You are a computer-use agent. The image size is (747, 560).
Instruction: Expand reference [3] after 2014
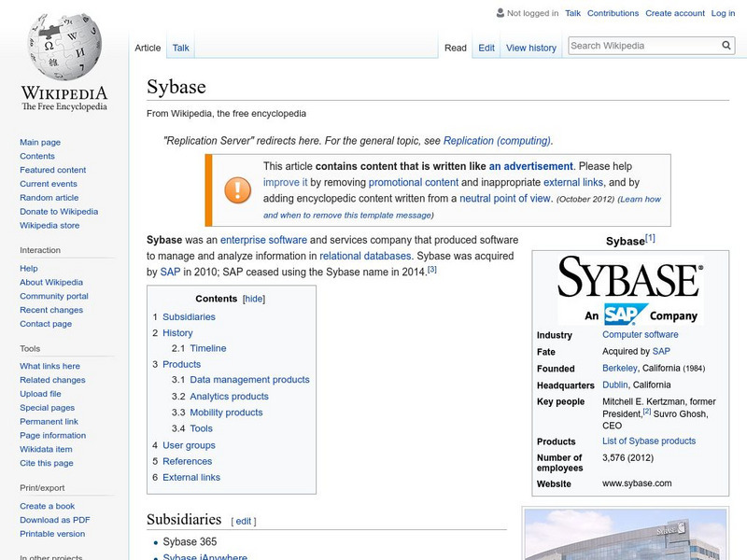click(429, 272)
